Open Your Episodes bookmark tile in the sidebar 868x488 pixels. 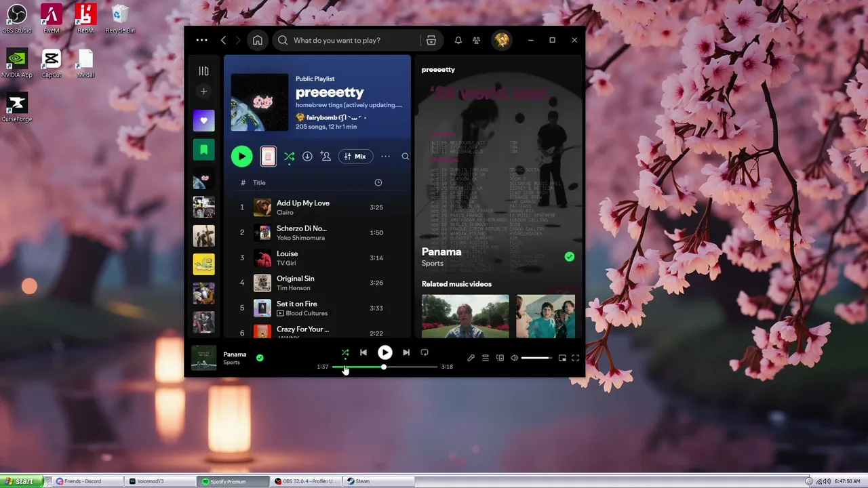203,149
